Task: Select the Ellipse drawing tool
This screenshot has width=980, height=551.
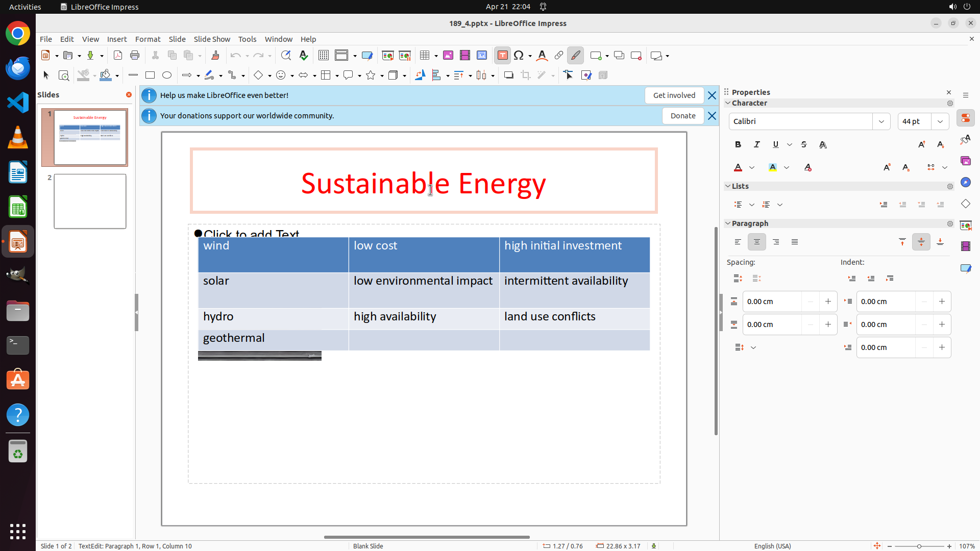Action: 167,76
